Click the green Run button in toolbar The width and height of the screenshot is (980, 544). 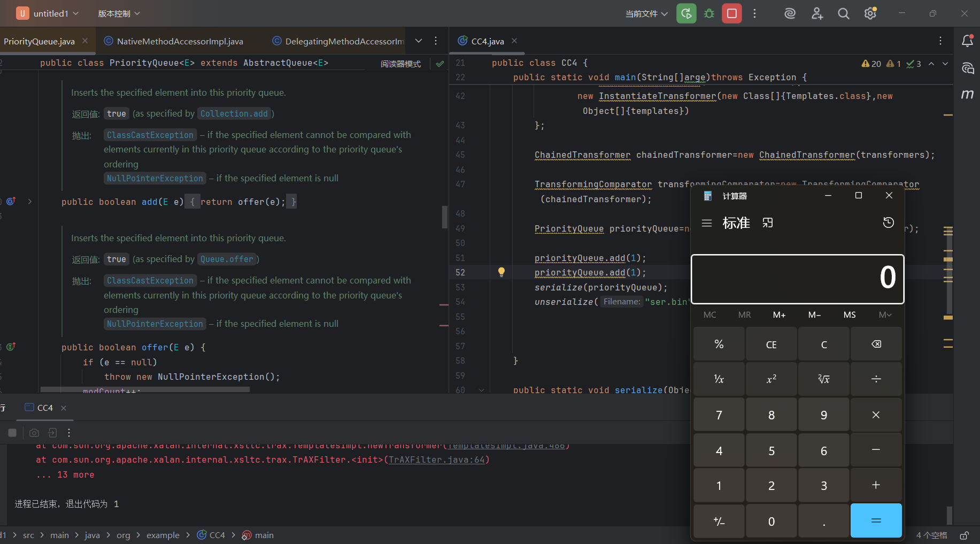(x=686, y=13)
